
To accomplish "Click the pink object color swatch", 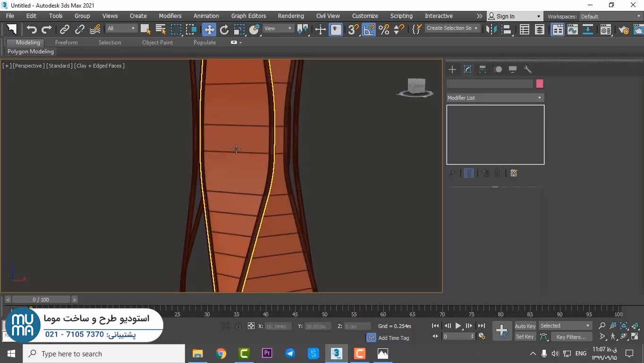I will [x=540, y=84].
